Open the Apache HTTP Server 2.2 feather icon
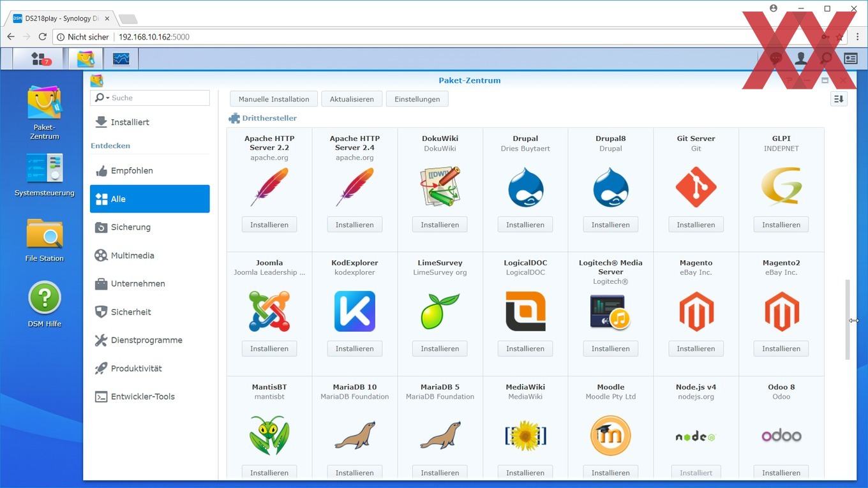Viewport: 868px width, 488px height. (x=269, y=187)
